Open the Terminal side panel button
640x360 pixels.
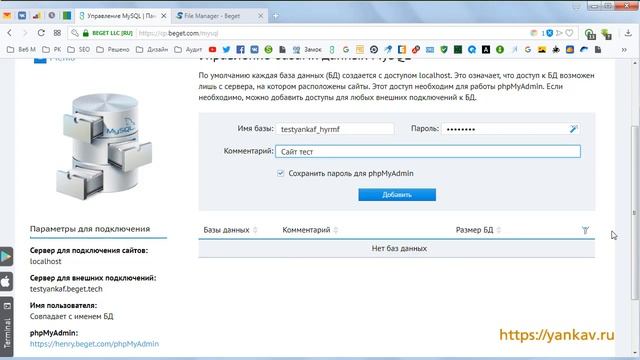pos(7,327)
